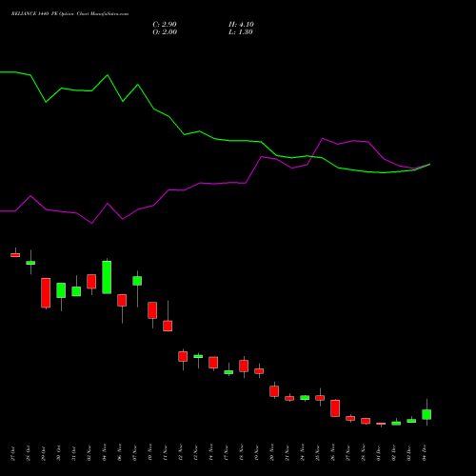
Task: Click the red candle on 20 Nov
Action: (x=274, y=391)
